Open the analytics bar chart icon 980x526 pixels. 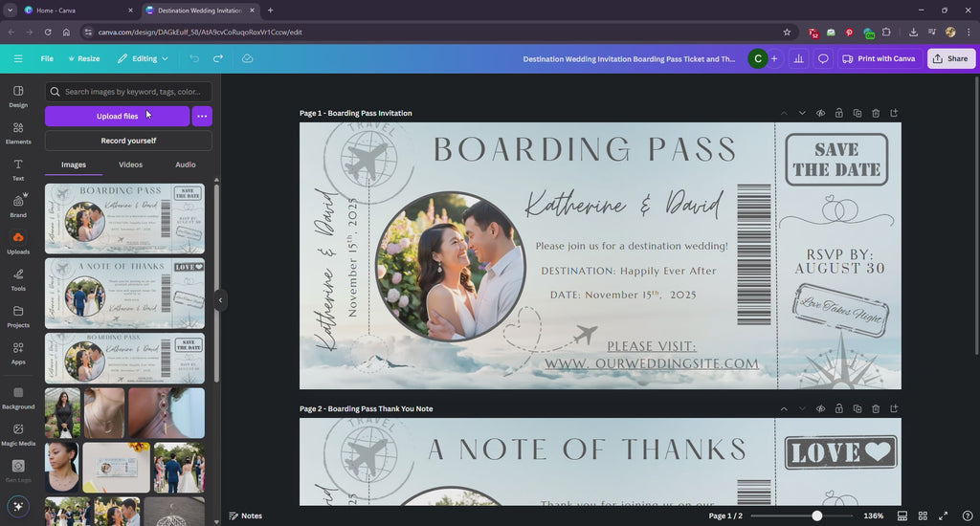[x=798, y=58]
